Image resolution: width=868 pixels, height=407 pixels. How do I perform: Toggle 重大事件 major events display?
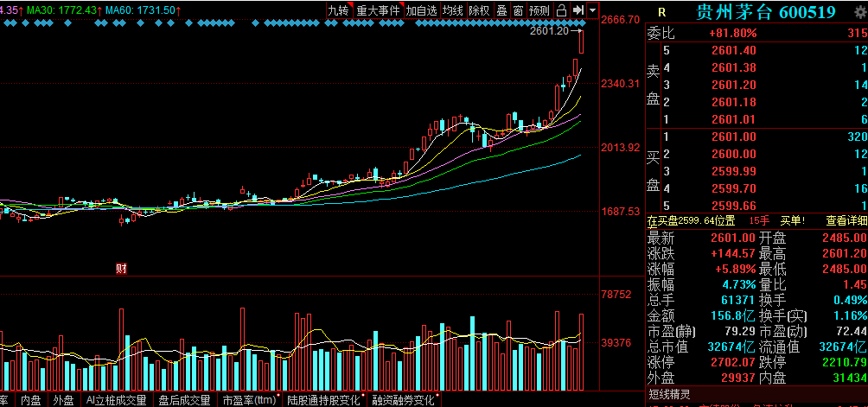378,10
